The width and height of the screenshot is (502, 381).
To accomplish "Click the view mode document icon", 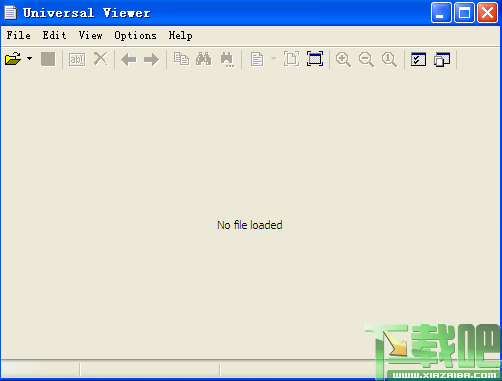I will [x=257, y=60].
